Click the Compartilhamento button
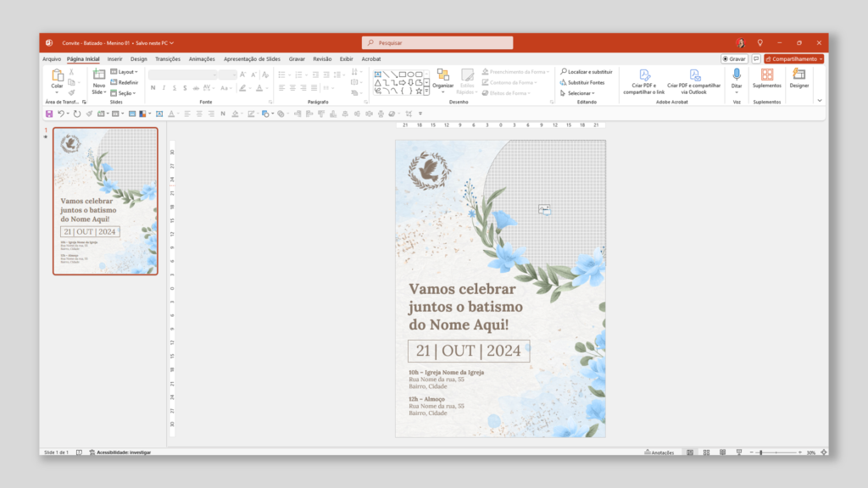The image size is (868, 488). pyautogui.click(x=793, y=58)
